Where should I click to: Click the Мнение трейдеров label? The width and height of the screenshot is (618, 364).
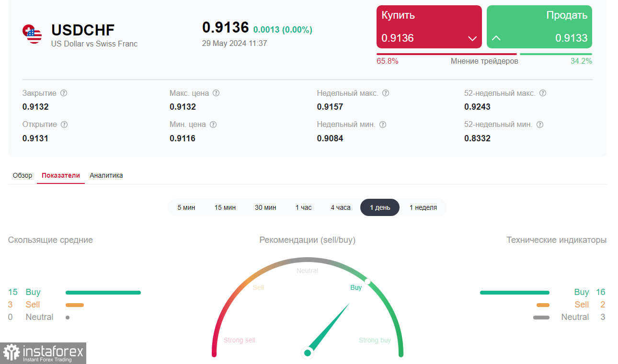pos(484,61)
